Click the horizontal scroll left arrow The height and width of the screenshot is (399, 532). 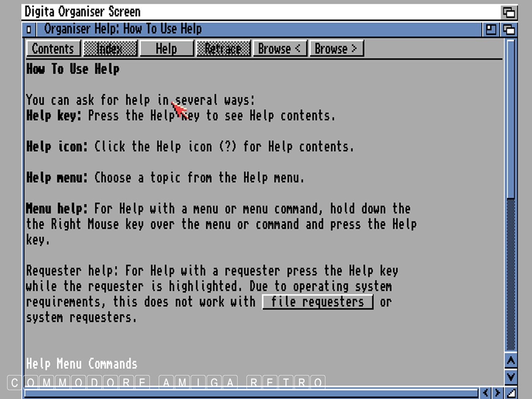(486, 393)
